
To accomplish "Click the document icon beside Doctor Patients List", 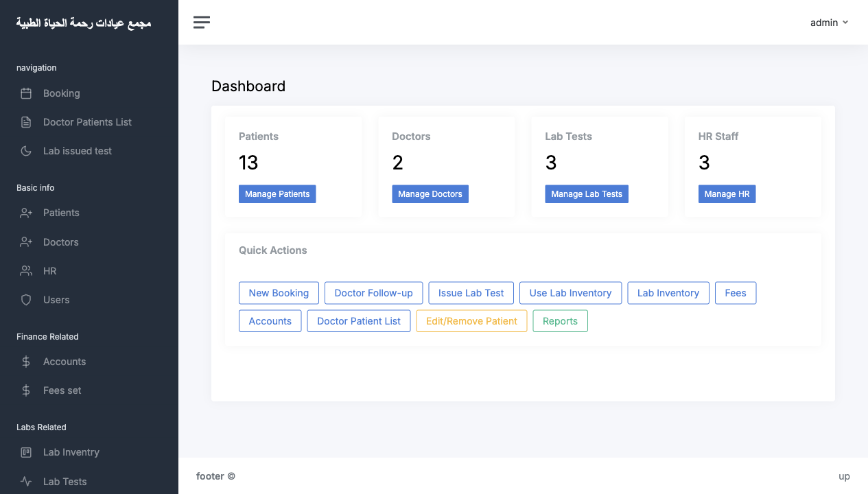I will click(26, 122).
